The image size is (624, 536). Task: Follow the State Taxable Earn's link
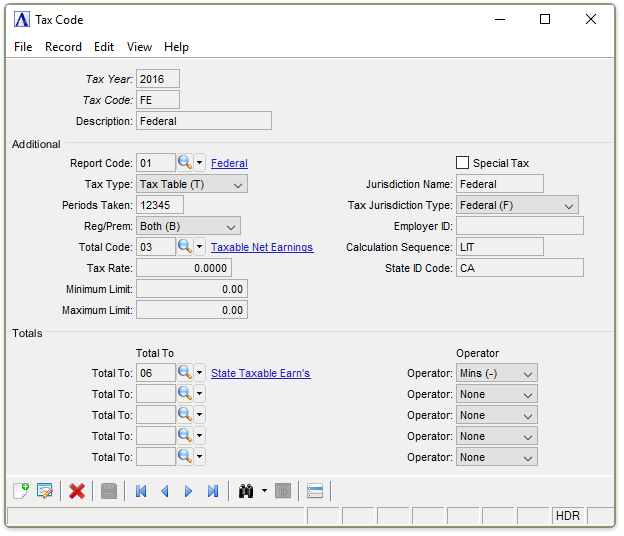click(x=260, y=373)
